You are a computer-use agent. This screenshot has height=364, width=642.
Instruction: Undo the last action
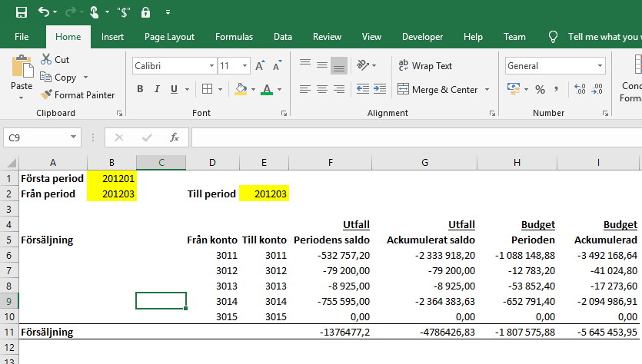point(43,12)
